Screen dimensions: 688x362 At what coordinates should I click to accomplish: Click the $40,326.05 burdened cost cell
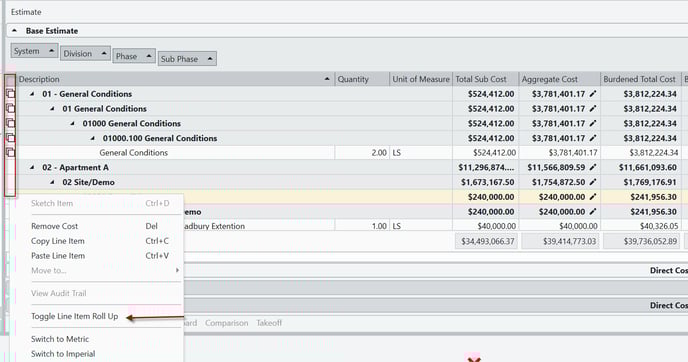(641, 226)
